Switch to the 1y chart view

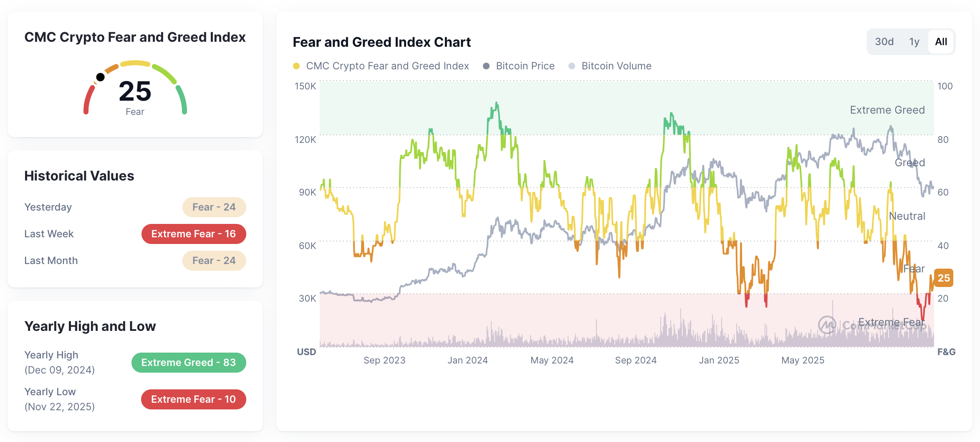[914, 41]
